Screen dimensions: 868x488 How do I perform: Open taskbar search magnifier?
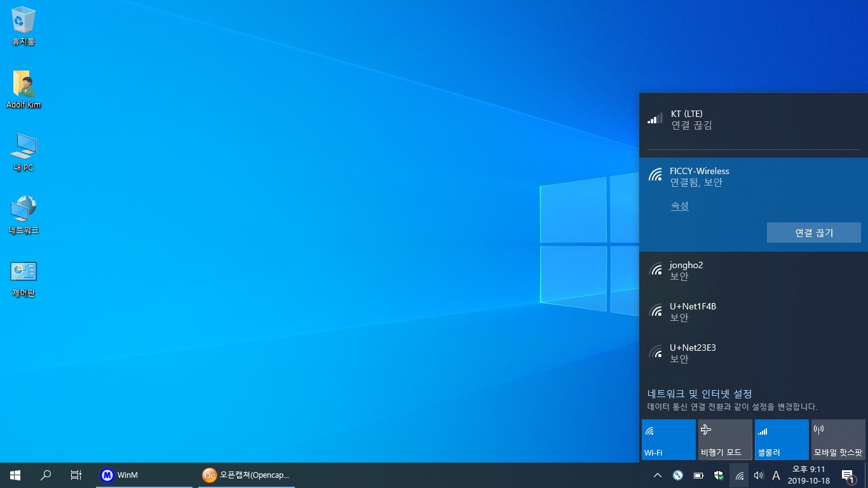point(46,475)
